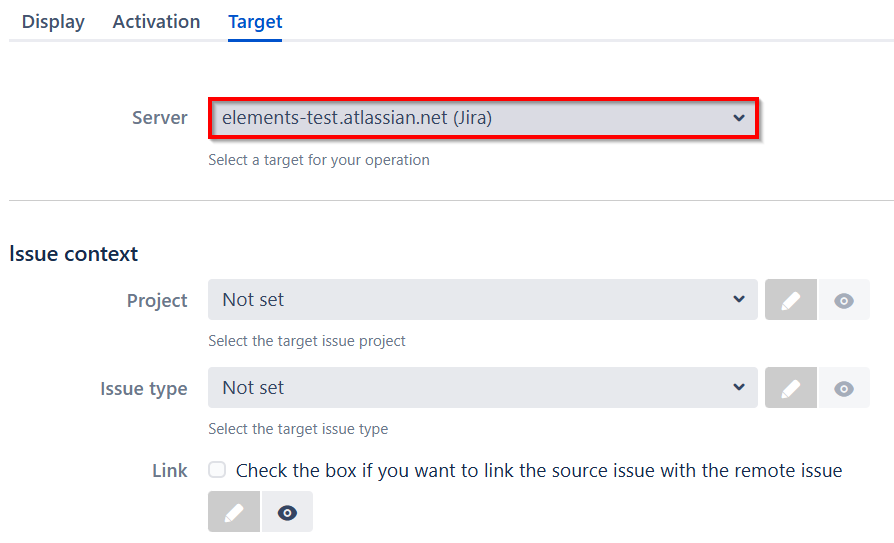
Task: Enable the Link source issue checkbox
Action: tap(217, 470)
